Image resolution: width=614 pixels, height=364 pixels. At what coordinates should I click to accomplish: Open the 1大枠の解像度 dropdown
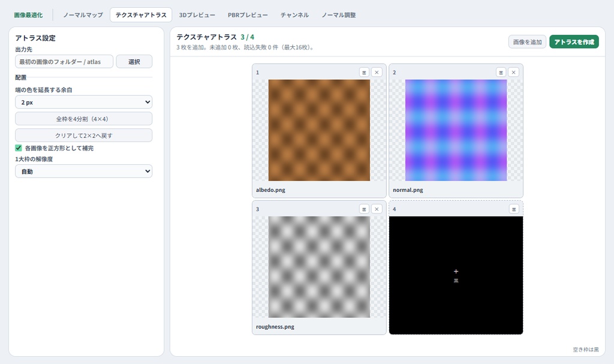(84, 172)
